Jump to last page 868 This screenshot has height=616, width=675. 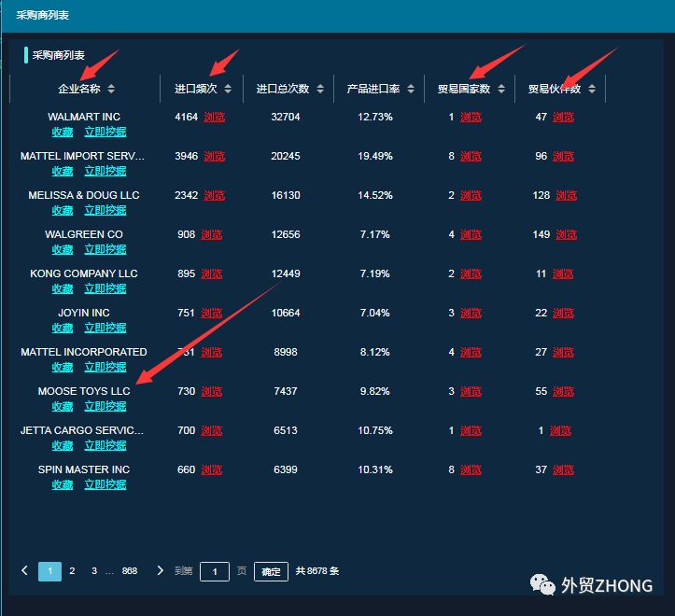tap(130, 571)
